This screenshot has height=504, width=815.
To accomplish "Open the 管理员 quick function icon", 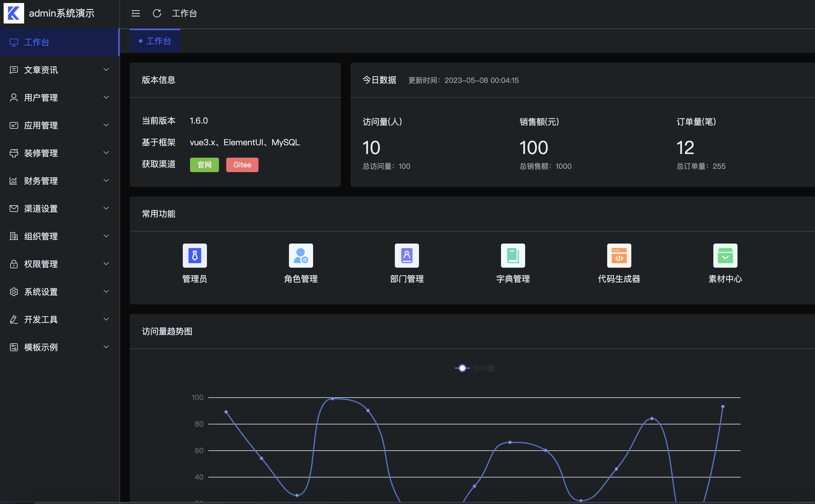I will [x=195, y=255].
